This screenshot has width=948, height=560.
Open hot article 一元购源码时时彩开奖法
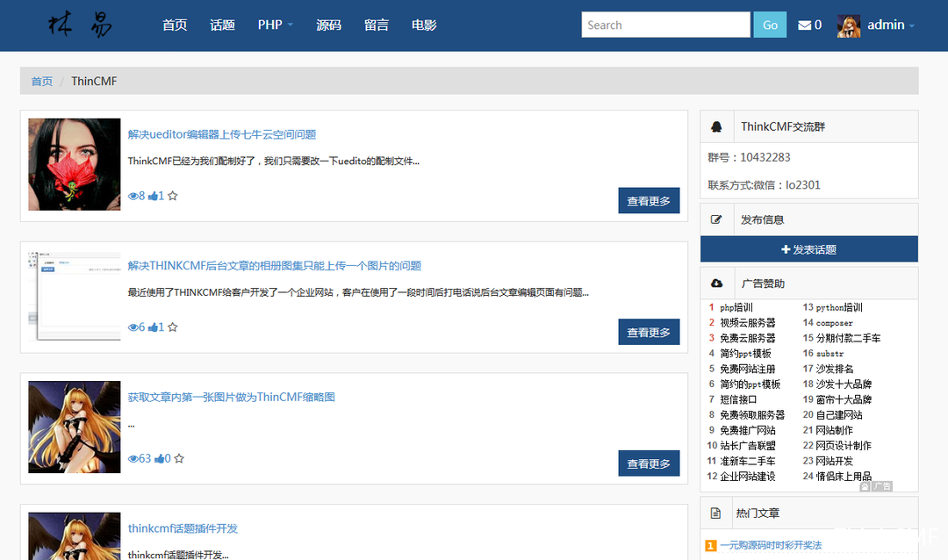pyautogui.click(x=771, y=545)
